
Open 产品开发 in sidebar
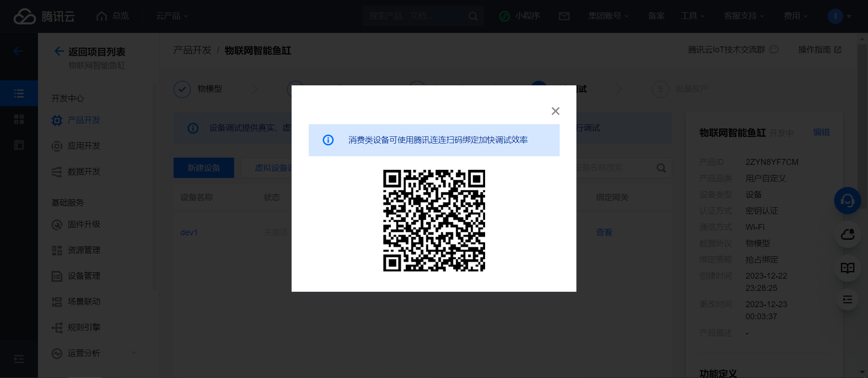(x=84, y=120)
